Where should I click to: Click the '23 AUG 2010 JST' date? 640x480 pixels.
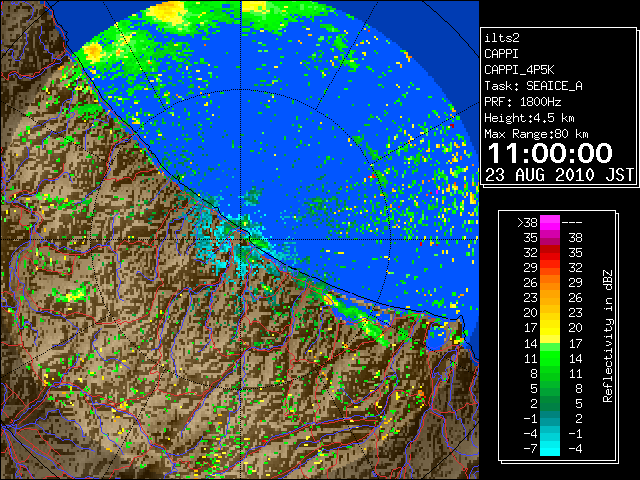559,175
